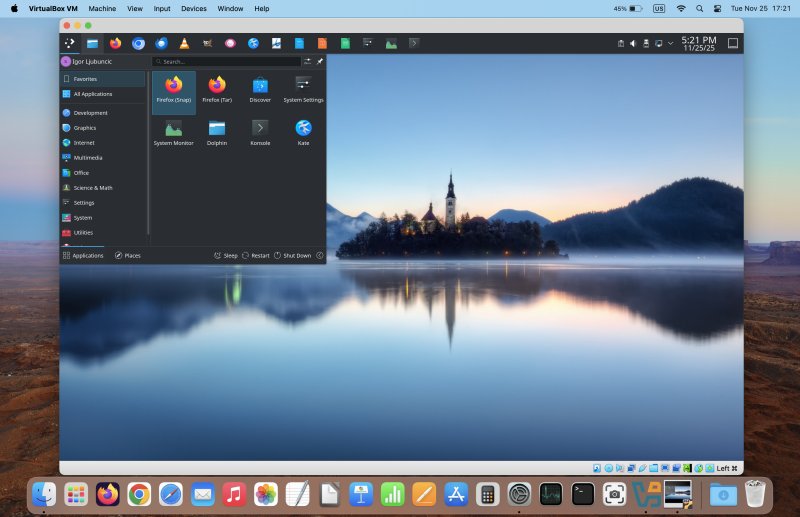Expand more session options arrow beside Shut Down
The width and height of the screenshot is (800, 517).
[320, 255]
